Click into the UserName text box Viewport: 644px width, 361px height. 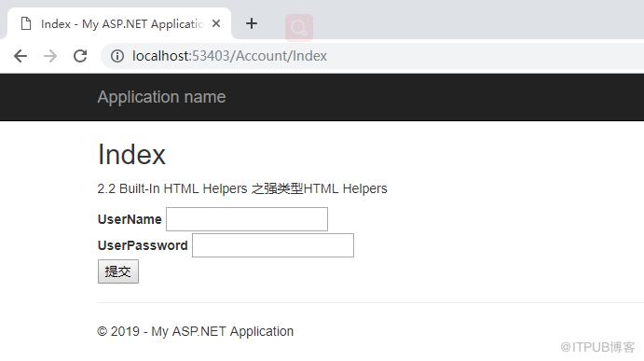click(247, 219)
